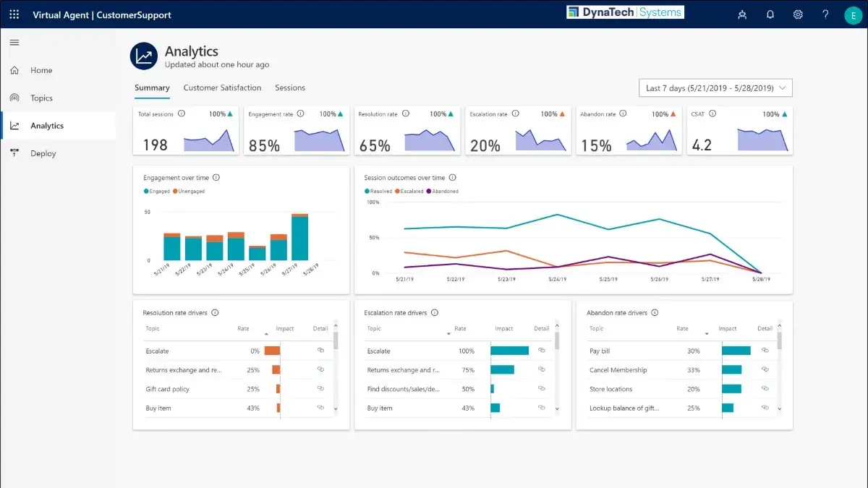
Task: Open detail link for Cancel Membership
Action: [x=765, y=369]
